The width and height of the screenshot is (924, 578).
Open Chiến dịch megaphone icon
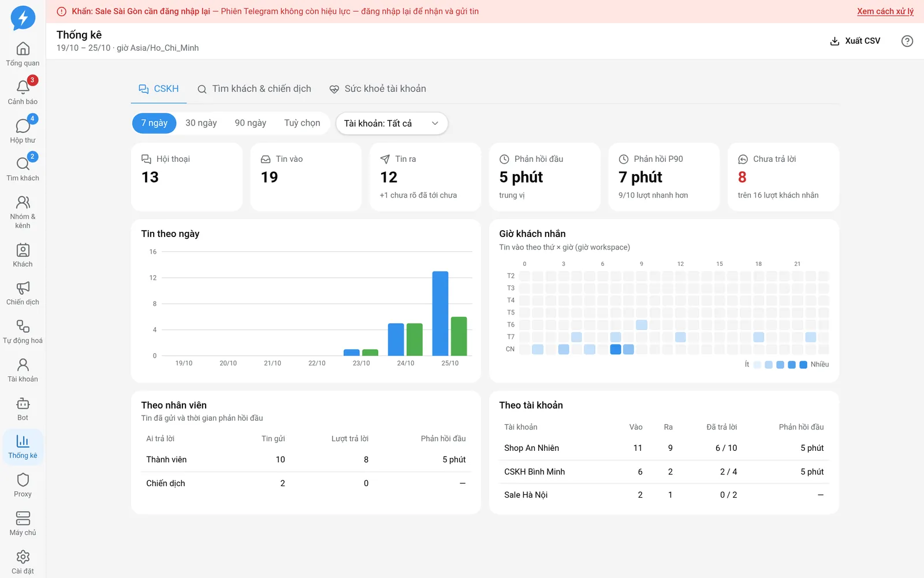point(23,294)
